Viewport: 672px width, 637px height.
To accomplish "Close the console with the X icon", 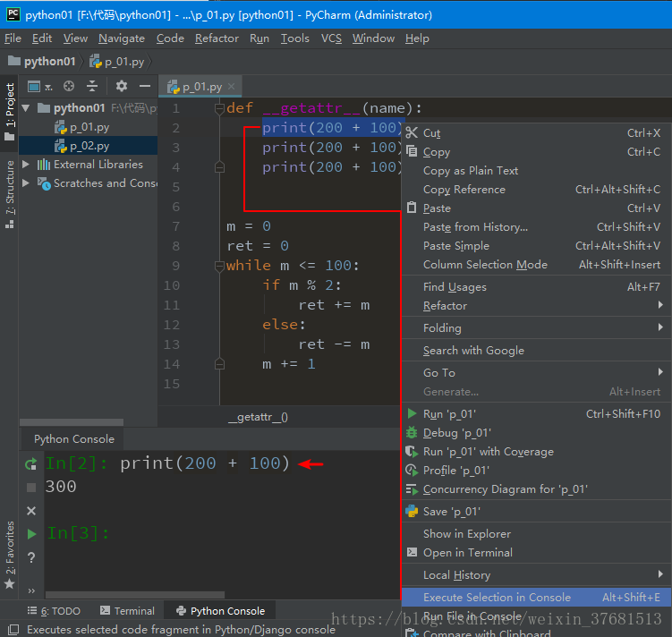I will coord(30,511).
